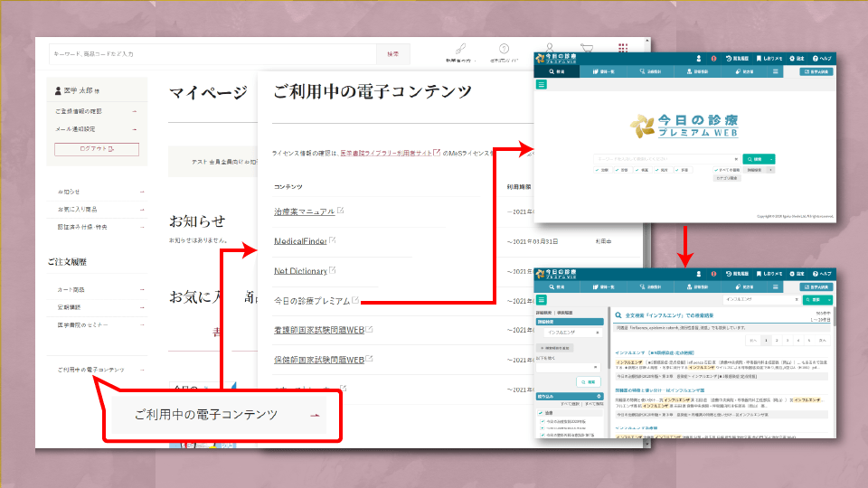Expand green hamburger menu in top 今日の診療 window
Screen dimensions: 868x488
tap(542, 85)
